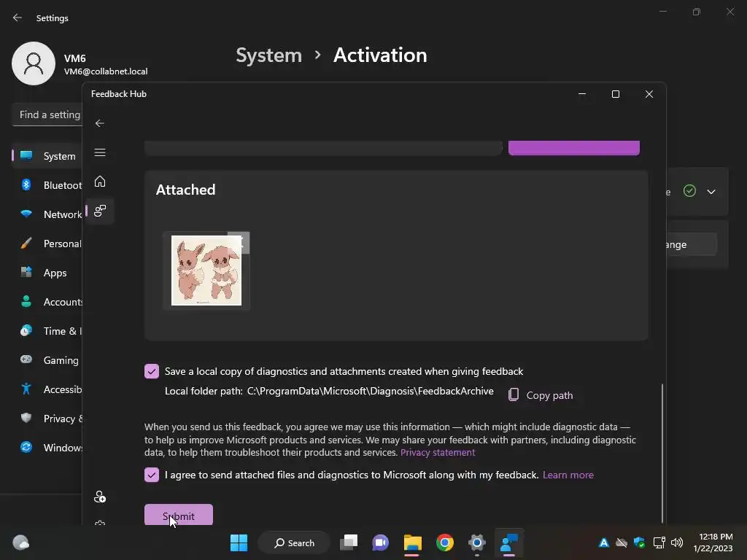The width and height of the screenshot is (747, 560).
Task: Open Accessibility settings
Action: point(47,389)
